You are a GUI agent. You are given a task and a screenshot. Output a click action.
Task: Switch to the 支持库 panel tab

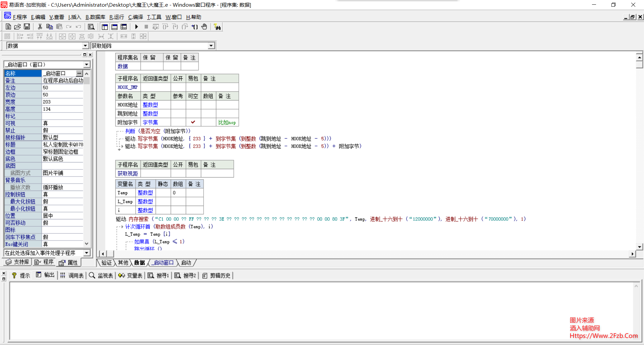click(x=17, y=262)
